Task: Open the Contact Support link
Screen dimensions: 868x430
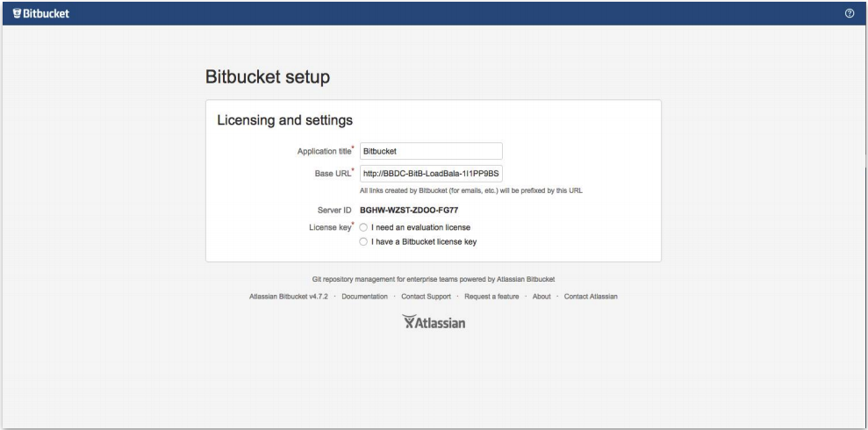Action: (426, 297)
